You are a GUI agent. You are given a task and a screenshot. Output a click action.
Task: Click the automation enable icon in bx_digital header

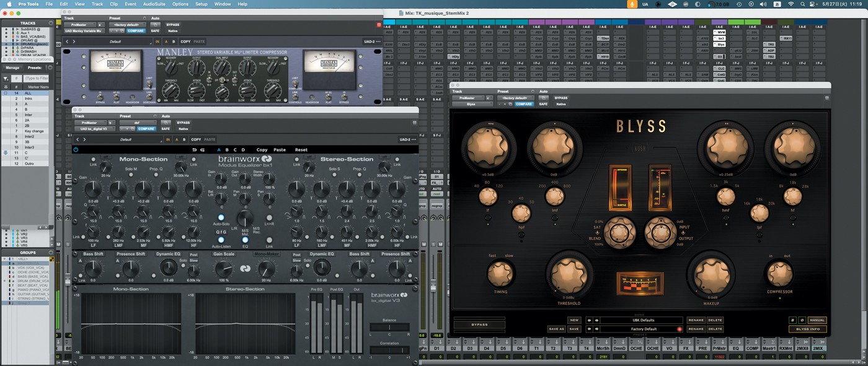(x=166, y=123)
